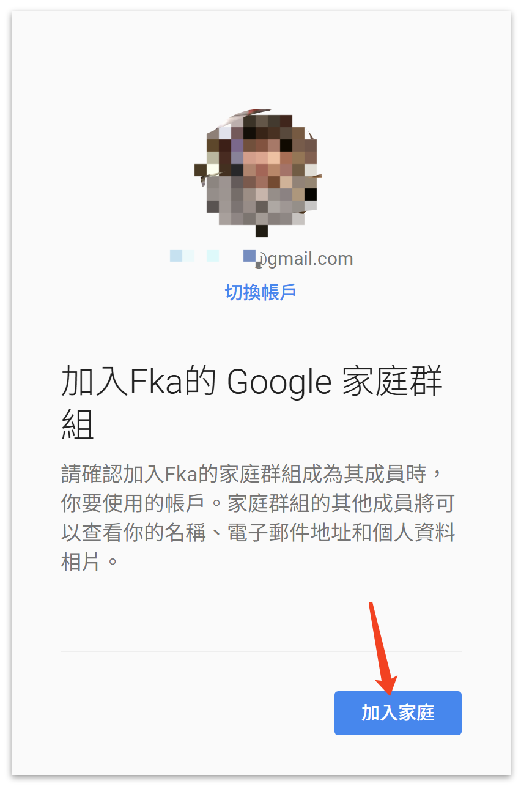
Task: Click the horizontal divider above the button
Action: click(x=261, y=651)
